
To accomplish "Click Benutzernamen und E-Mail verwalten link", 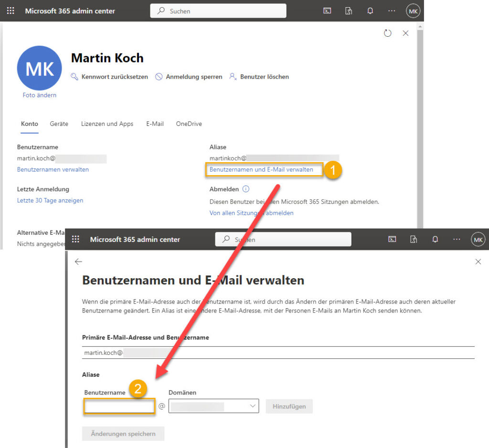I will (x=261, y=169).
